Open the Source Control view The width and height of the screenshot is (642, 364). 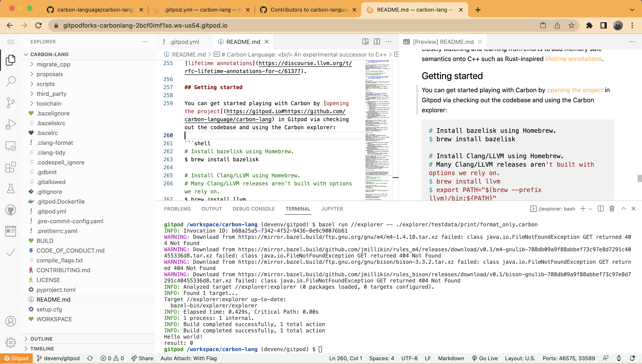point(10,103)
